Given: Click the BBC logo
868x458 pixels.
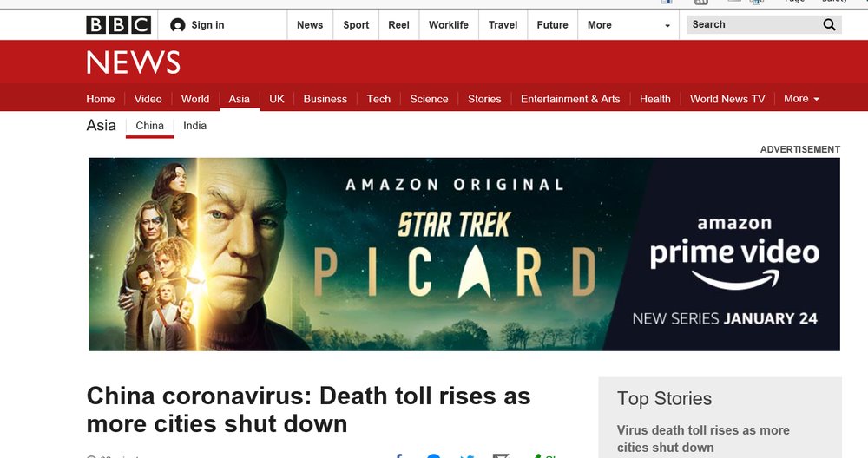Looking at the screenshot, I should coord(118,25).
